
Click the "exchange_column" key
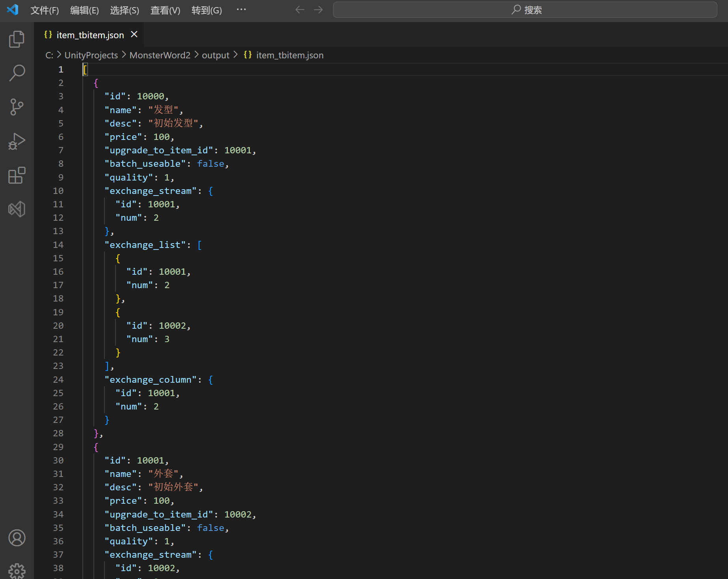click(x=151, y=380)
